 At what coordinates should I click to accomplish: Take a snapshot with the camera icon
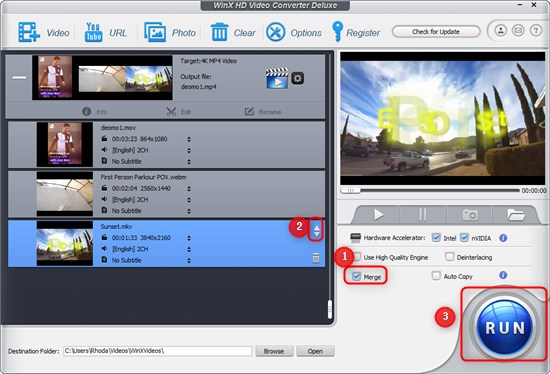470,214
